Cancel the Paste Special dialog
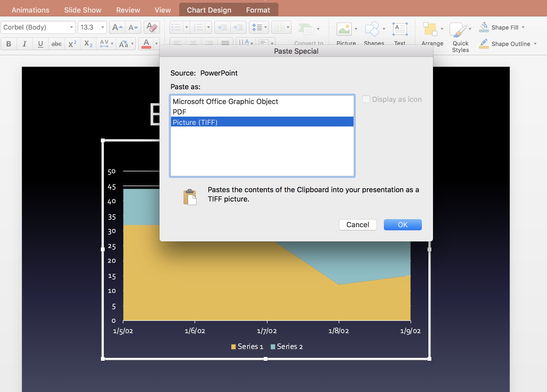Screen dimensions: 547x392 point(358,224)
